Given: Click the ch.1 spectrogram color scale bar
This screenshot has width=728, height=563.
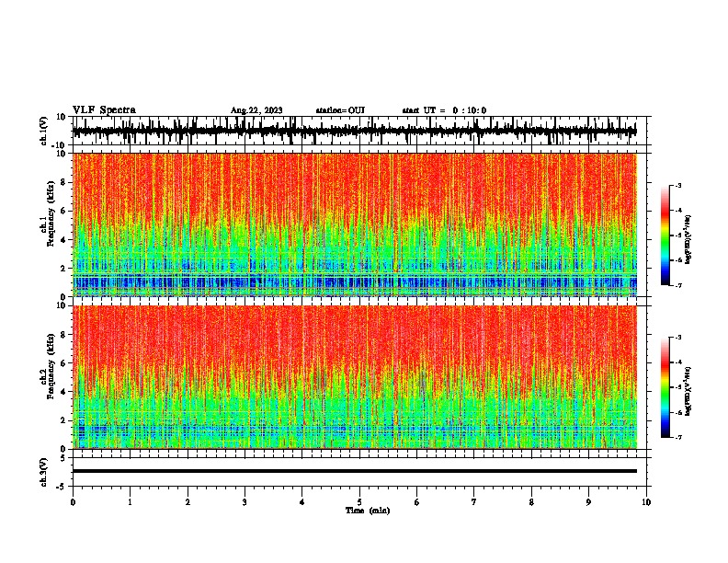Looking at the screenshot, I should point(665,236).
